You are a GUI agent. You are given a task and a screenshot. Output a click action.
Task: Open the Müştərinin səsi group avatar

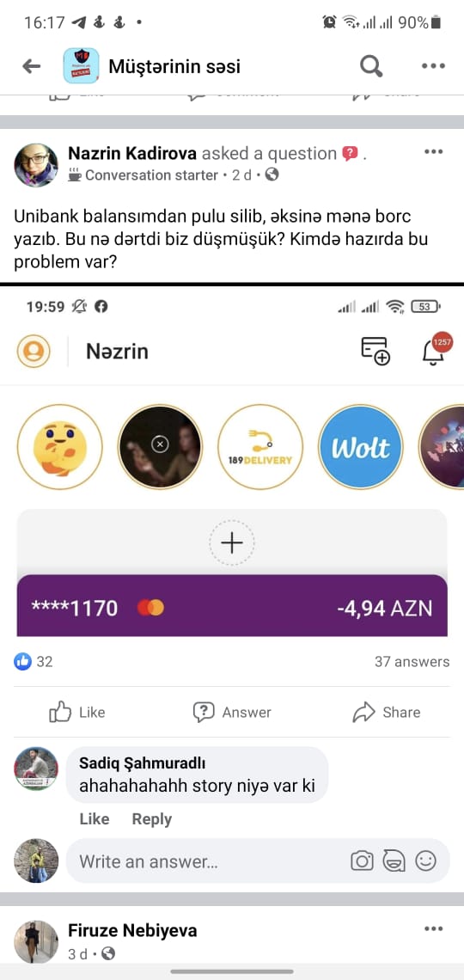[x=81, y=65]
